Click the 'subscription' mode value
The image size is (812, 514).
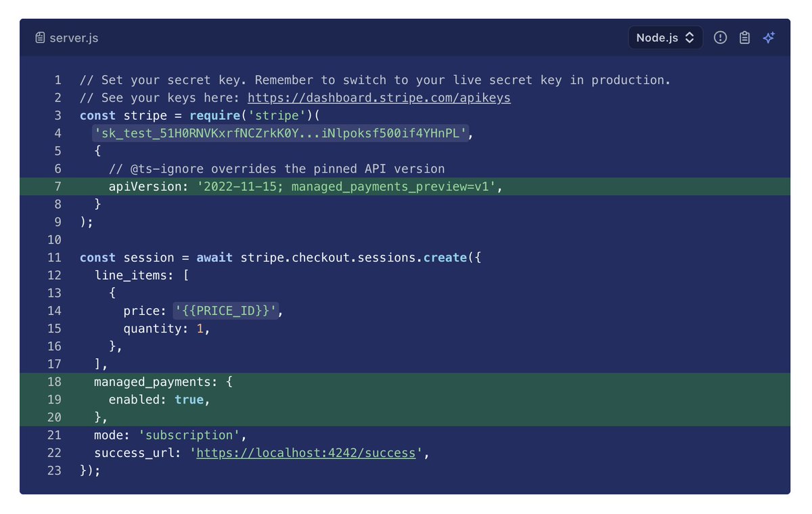[x=189, y=435]
